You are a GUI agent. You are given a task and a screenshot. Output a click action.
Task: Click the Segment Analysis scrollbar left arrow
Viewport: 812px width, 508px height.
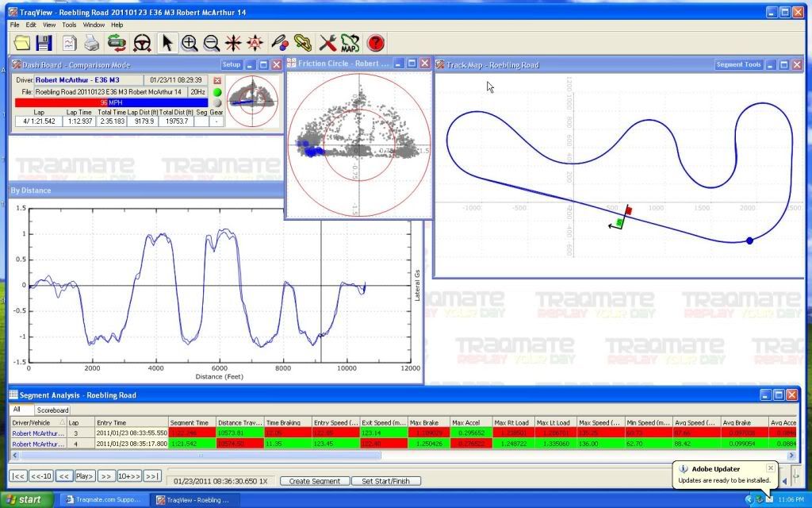tap(15, 455)
